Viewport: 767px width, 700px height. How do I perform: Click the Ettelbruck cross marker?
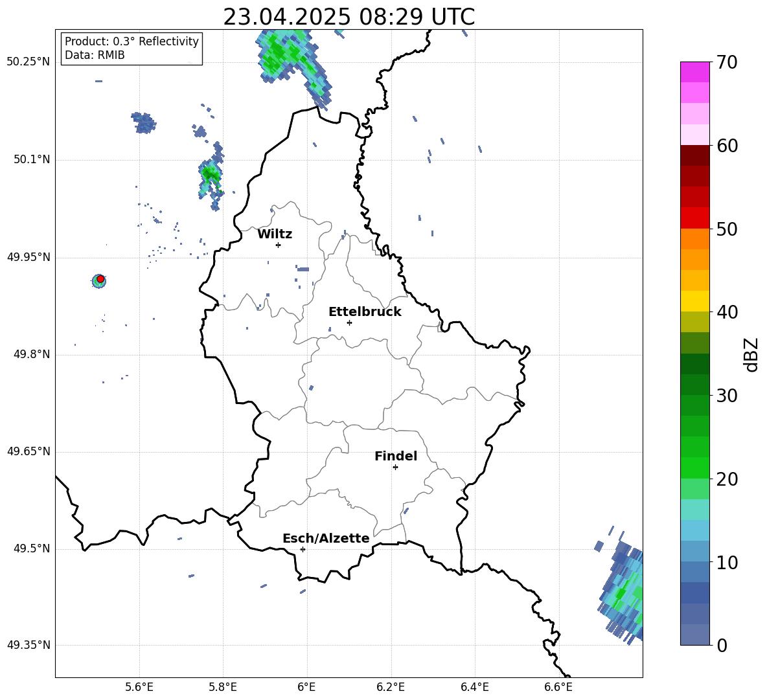pyautogui.click(x=349, y=322)
